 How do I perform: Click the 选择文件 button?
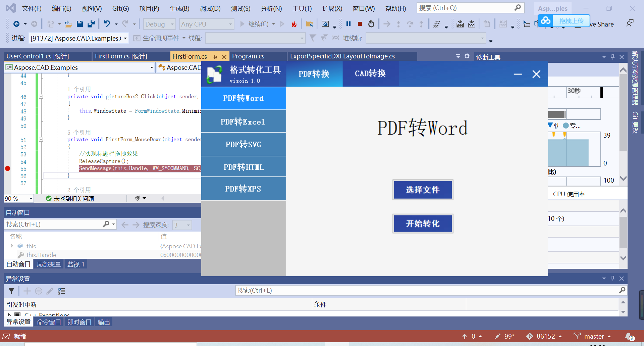[x=423, y=190]
